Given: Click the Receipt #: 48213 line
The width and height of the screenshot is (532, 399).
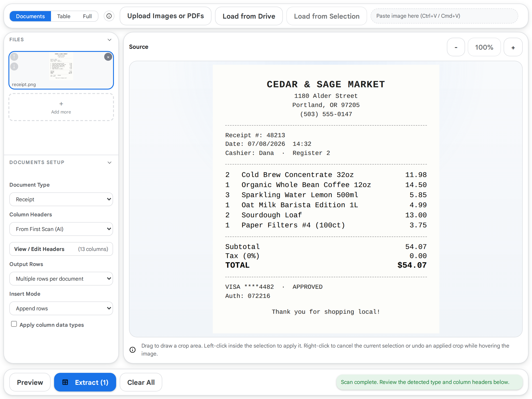Looking at the screenshot, I should coord(255,135).
